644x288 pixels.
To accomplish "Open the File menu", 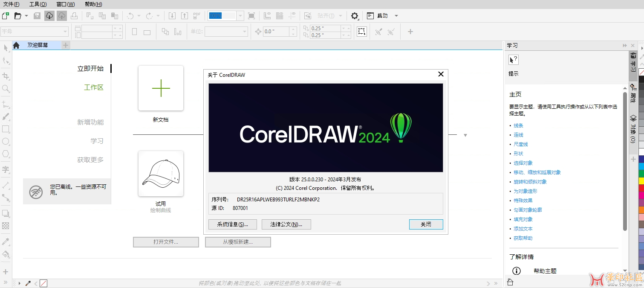I will [x=11, y=4].
